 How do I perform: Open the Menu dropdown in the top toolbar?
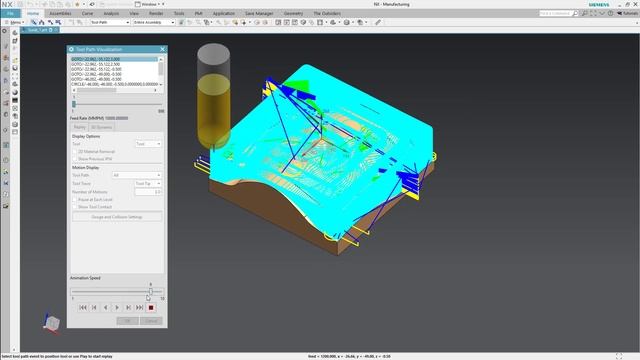pos(14,22)
